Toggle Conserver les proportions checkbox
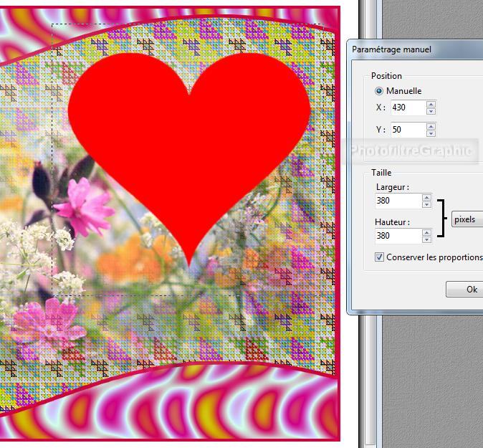The width and height of the screenshot is (483, 448). 379,257
